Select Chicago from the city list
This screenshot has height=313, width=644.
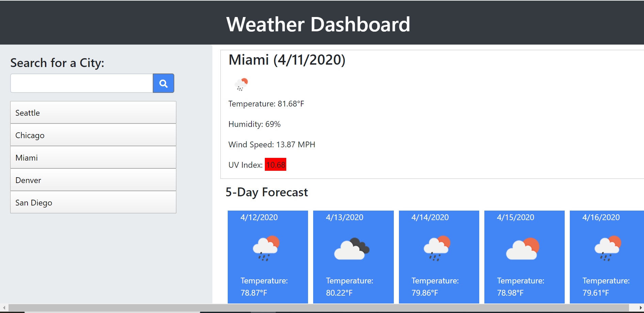click(93, 135)
